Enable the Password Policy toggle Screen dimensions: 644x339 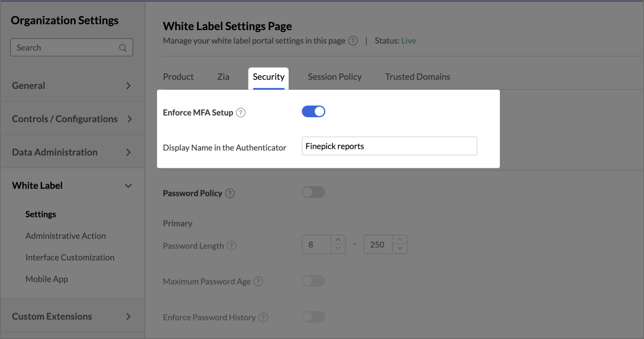click(x=313, y=192)
